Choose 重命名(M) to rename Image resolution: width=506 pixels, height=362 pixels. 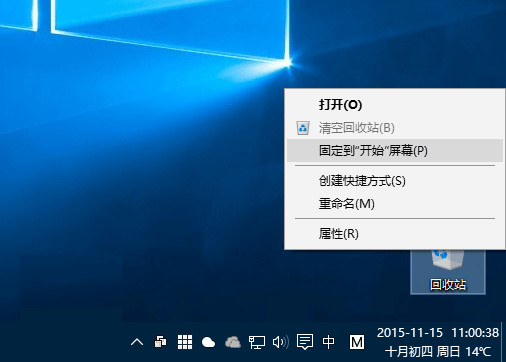click(x=395, y=203)
